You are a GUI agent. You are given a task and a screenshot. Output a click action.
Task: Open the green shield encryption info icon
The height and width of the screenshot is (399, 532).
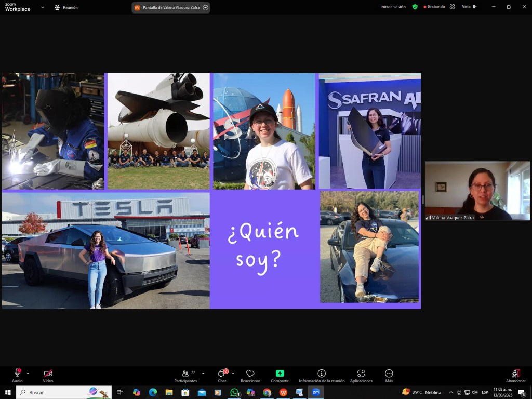tap(415, 7)
